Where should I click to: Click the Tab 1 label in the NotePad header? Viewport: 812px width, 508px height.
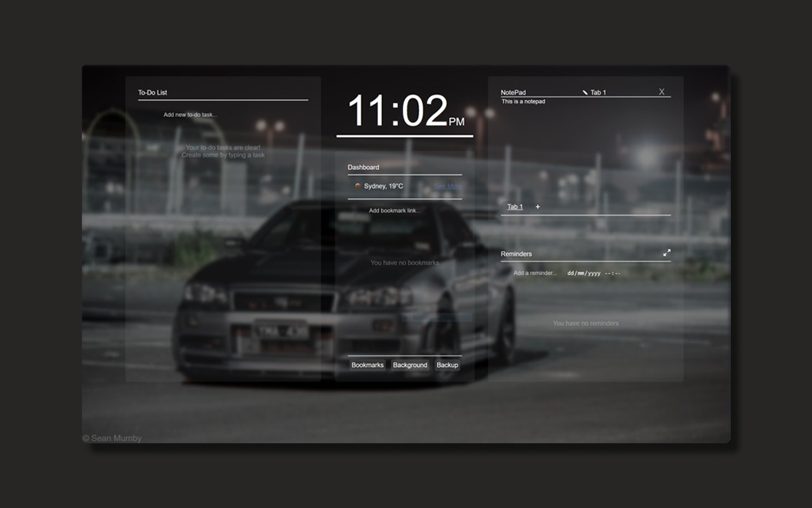click(x=598, y=91)
